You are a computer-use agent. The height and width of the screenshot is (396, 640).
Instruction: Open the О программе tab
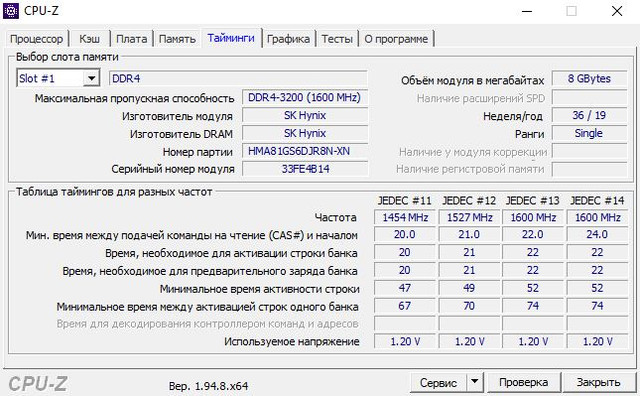click(396, 39)
